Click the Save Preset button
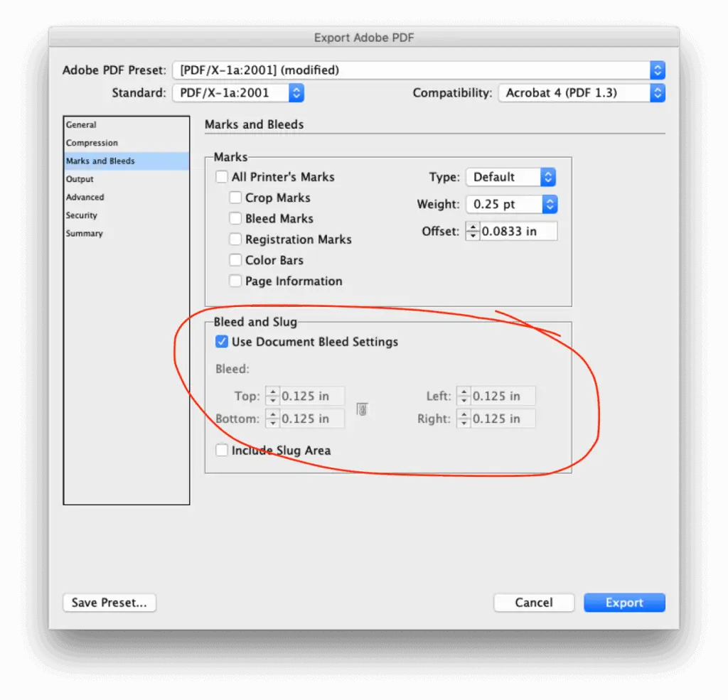 tap(109, 603)
